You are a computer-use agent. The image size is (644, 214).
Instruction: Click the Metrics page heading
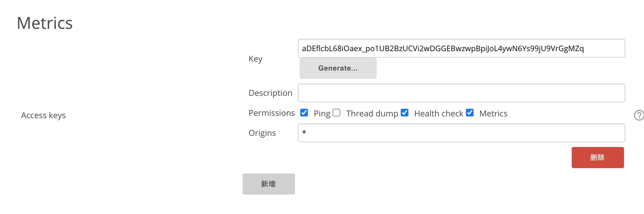tap(45, 23)
